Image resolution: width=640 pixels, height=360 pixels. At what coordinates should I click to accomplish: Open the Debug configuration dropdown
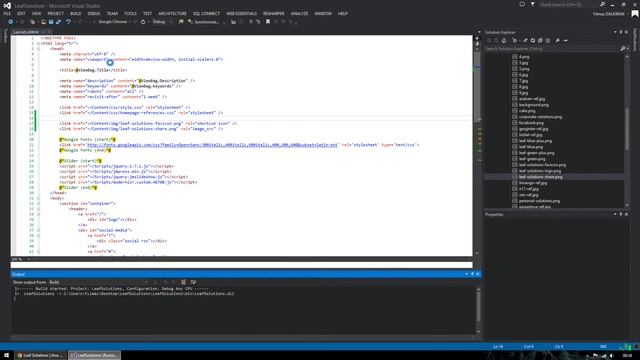click(171, 22)
